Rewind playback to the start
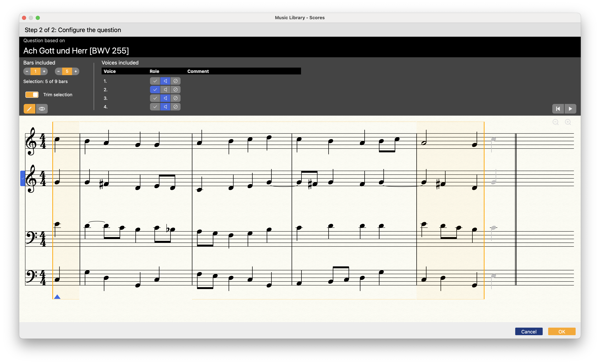This screenshot has height=364, width=600. (x=558, y=109)
